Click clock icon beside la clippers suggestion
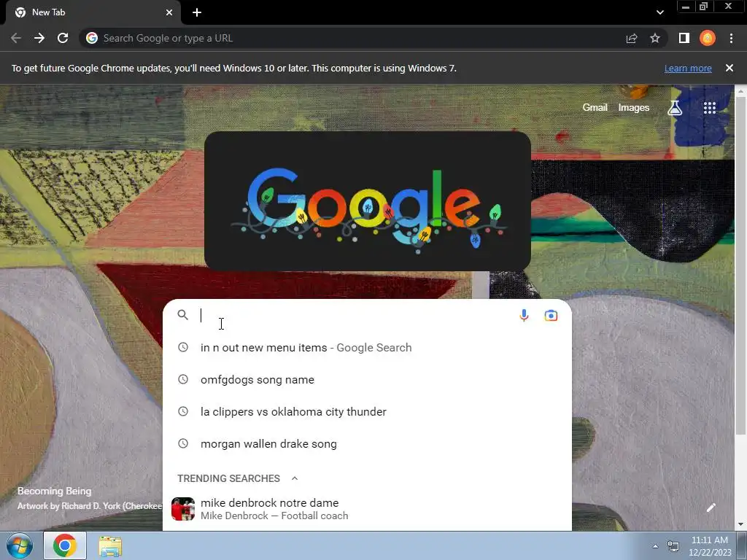This screenshot has width=747, height=560. tap(183, 411)
